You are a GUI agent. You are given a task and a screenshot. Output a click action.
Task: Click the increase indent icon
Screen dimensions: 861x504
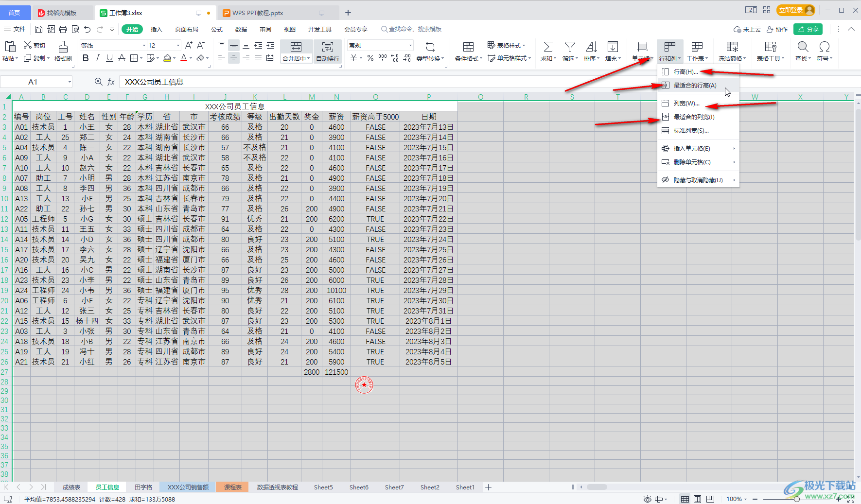pos(271,45)
